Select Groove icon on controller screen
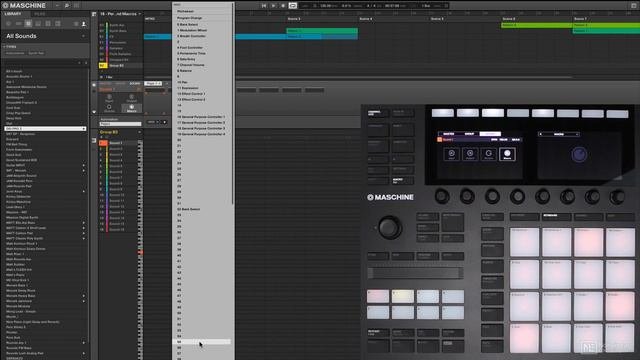The image size is (640, 360). point(489,154)
